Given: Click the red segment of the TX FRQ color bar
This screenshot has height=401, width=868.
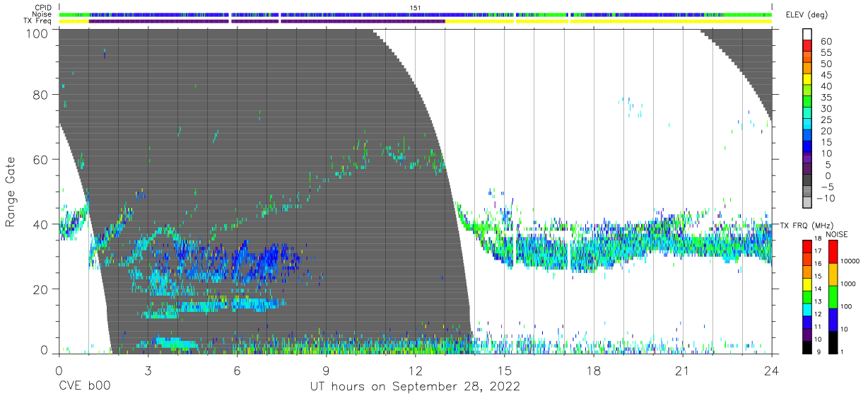Looking at the screenshot, I should tap(808, 245).
